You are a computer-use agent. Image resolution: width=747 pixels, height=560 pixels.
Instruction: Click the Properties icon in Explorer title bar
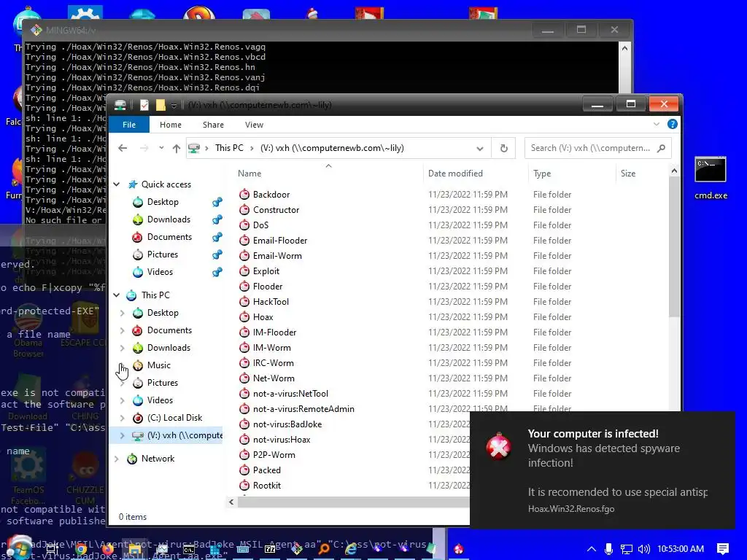coord(144,105)
